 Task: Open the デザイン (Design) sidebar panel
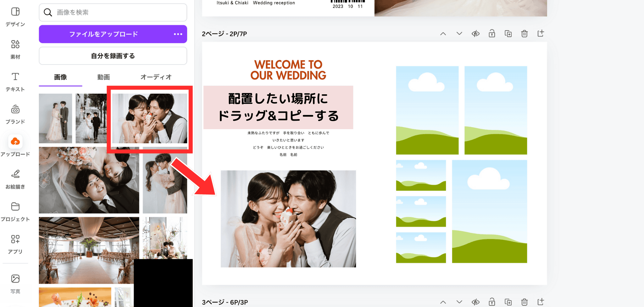point(15,17)
